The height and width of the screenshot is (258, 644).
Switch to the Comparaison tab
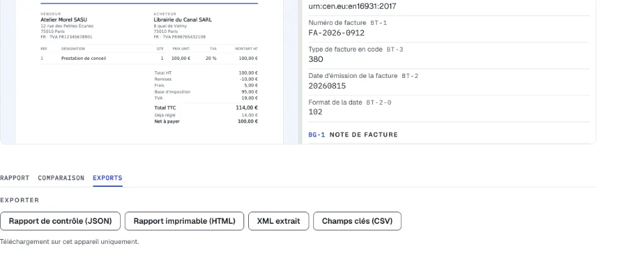pyautogui.click(x=61, y=178)
